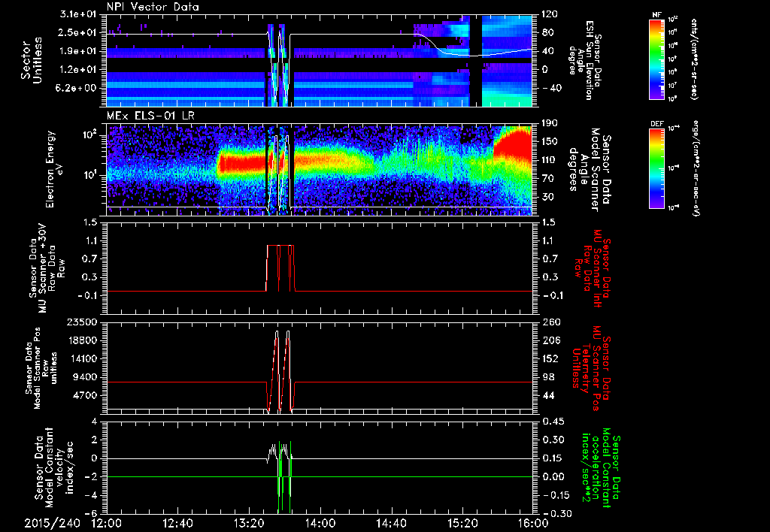Click the 13:20 time axis tick label

coord(249,522)
